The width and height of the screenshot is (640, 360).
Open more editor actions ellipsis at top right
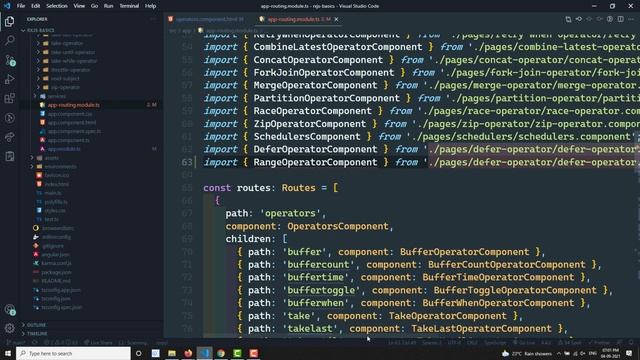tap(631, 19)
